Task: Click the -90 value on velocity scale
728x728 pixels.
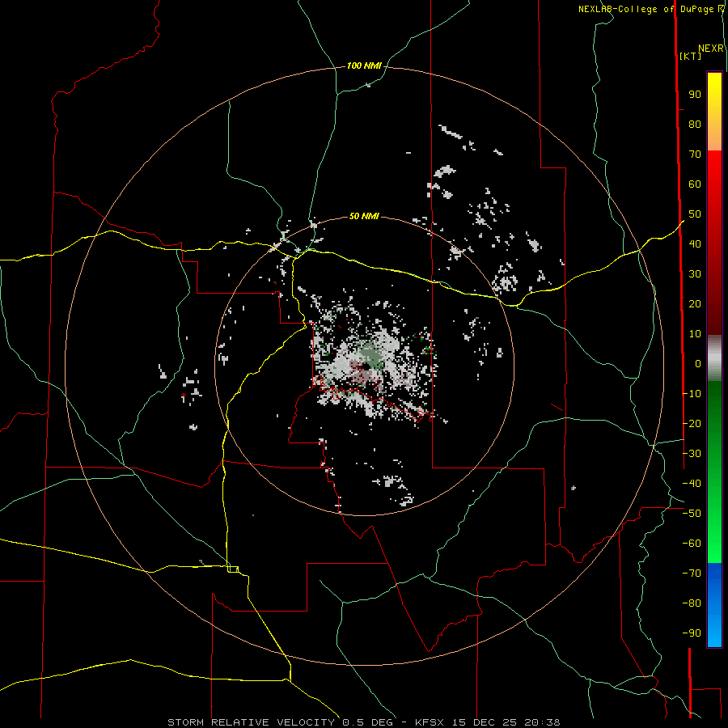Action: (692, 633)
